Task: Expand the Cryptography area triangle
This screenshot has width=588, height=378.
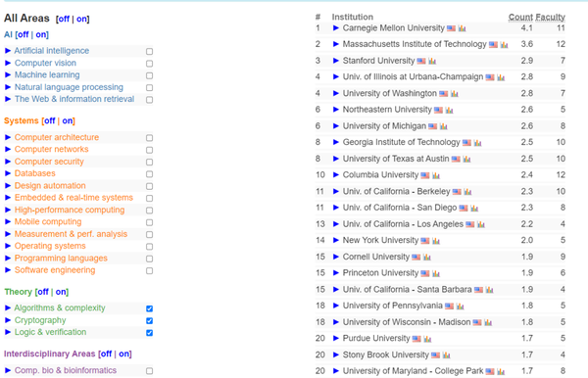Action: pos(8,320)
